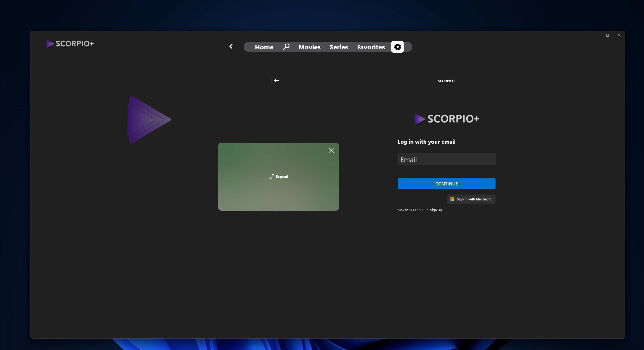Click the search icon next to Home
This screenshot has height=350, width=644.
click(x=286, y=47)
